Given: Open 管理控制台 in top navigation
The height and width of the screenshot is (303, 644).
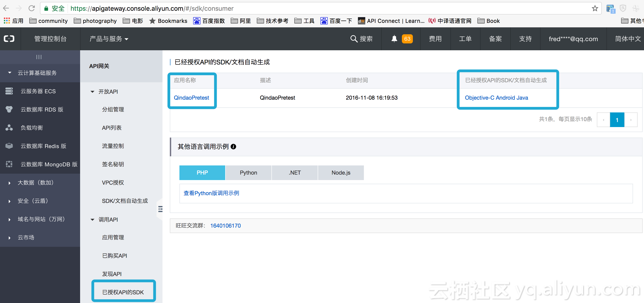Looking at the screenshot, I should (x=50, y=39).
